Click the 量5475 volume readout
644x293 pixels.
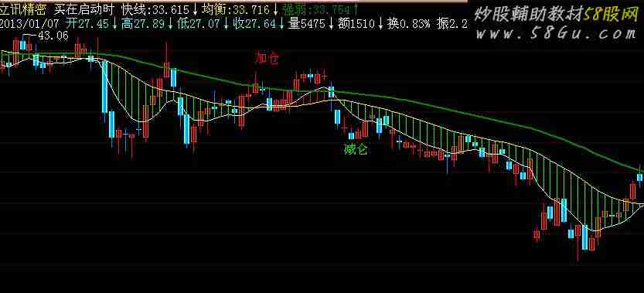coord(307,24)
